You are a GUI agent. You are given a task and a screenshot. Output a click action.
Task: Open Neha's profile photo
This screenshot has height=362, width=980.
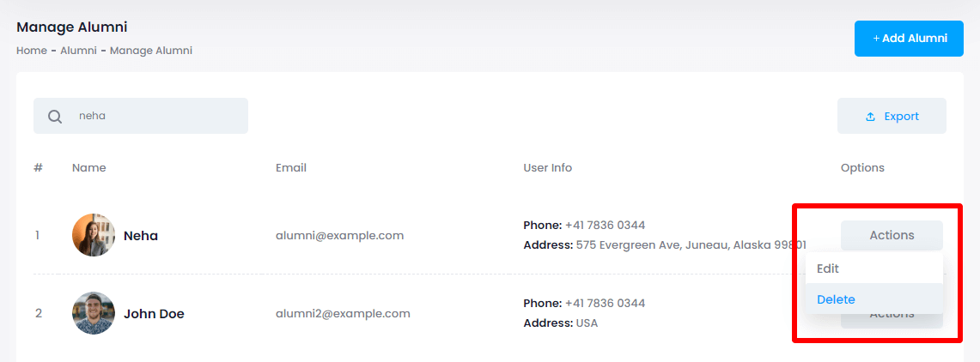[x=94, y=235]
